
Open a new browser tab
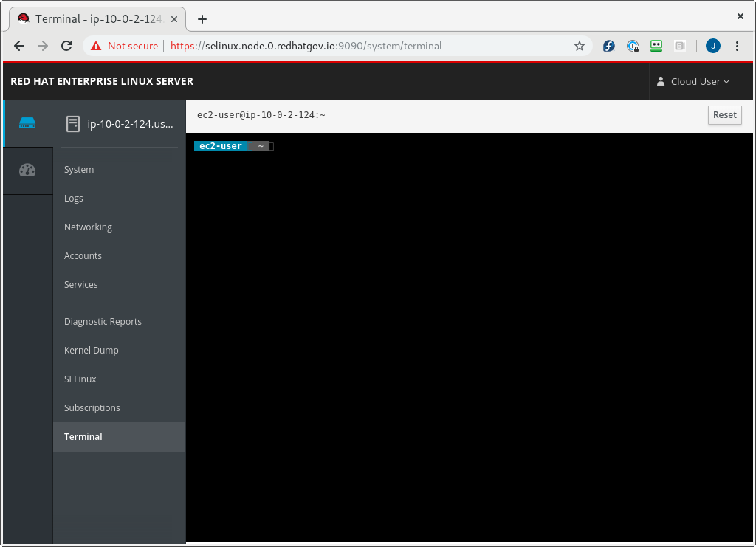click(x=202, y=19)
